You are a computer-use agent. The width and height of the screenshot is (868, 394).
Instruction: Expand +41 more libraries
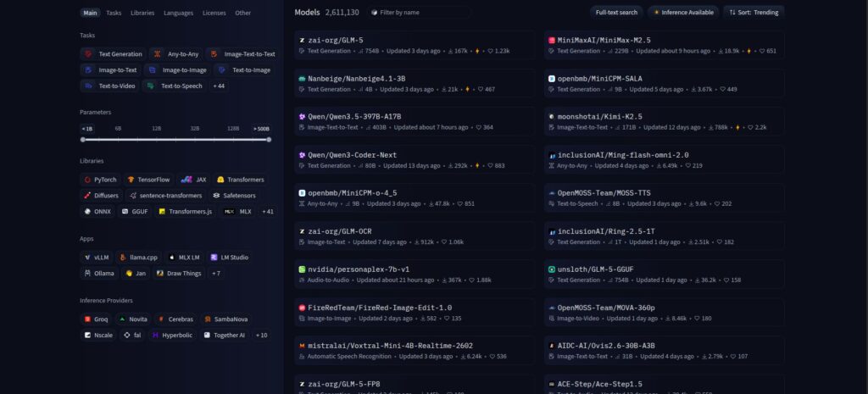coord(267,211)
